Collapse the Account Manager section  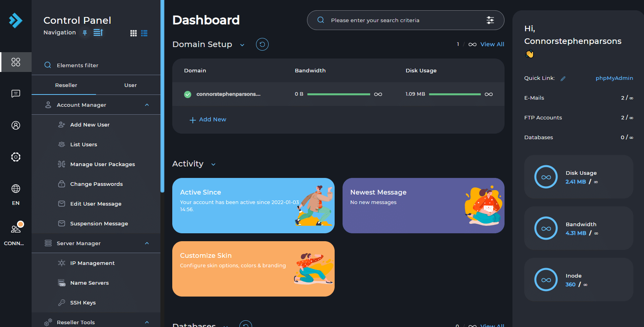click(x=147, y=105)
